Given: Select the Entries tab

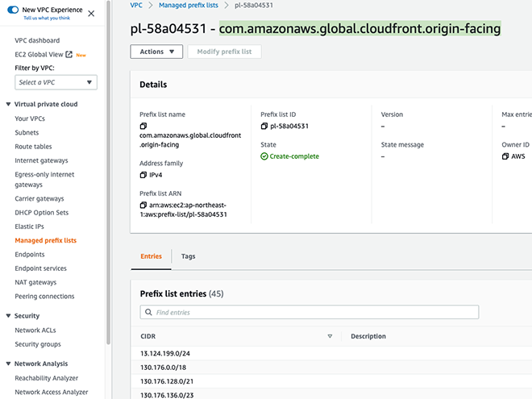Looking at the screenshot, I should [151, 256].
